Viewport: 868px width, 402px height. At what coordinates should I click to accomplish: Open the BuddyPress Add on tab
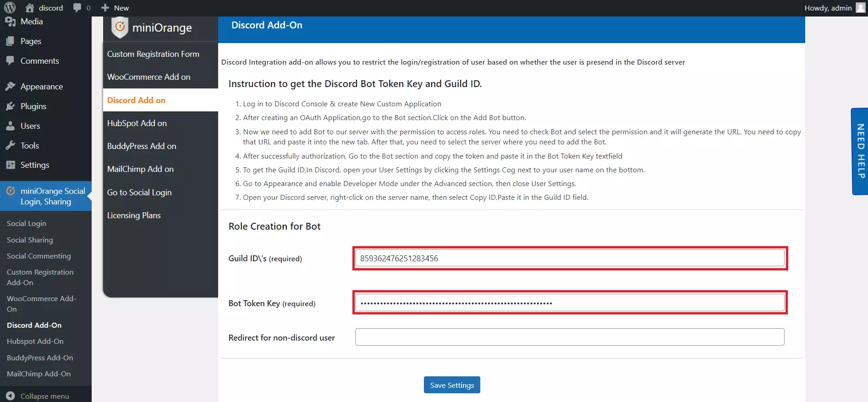(x=160, y=146)
